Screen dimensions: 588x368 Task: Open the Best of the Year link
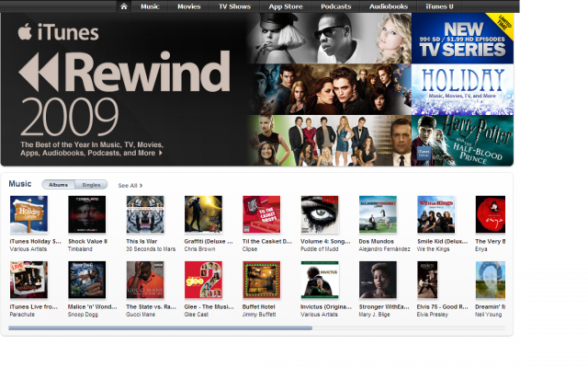92,149
